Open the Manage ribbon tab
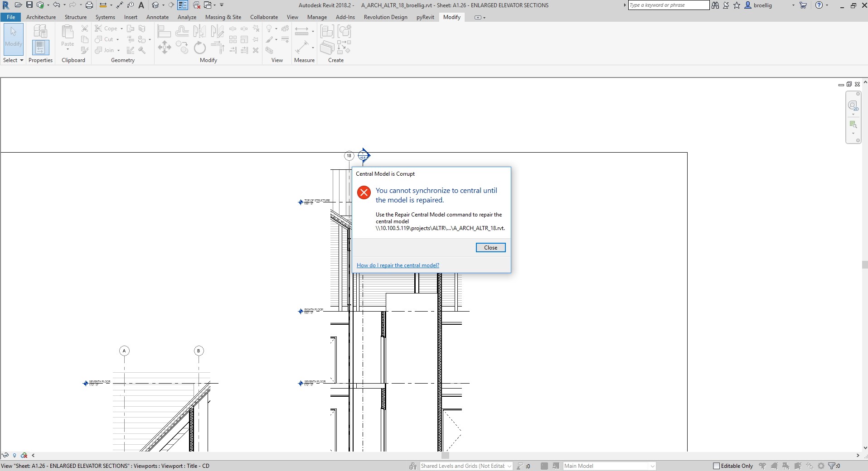 (x=317, y=17)
